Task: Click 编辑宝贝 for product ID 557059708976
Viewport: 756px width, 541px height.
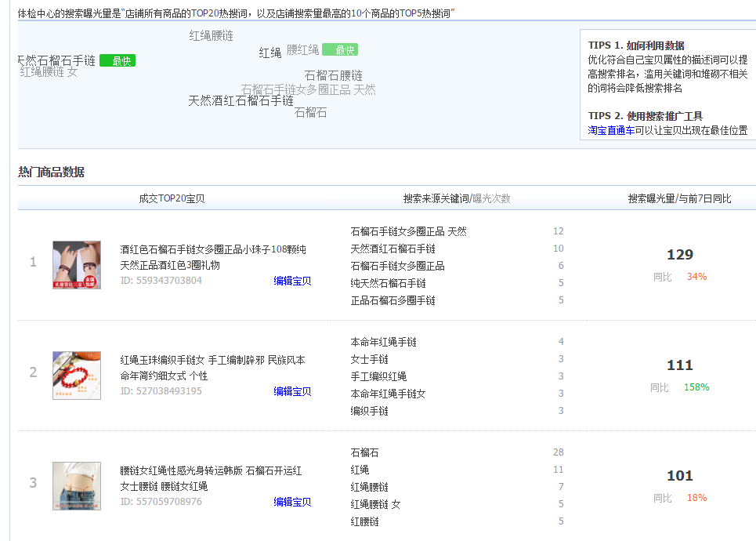Action: [x=292, y=502]
